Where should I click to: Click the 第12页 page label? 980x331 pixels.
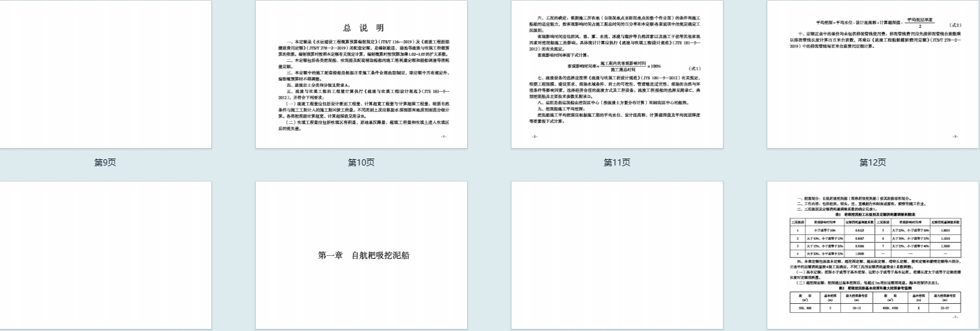point(870,163)
